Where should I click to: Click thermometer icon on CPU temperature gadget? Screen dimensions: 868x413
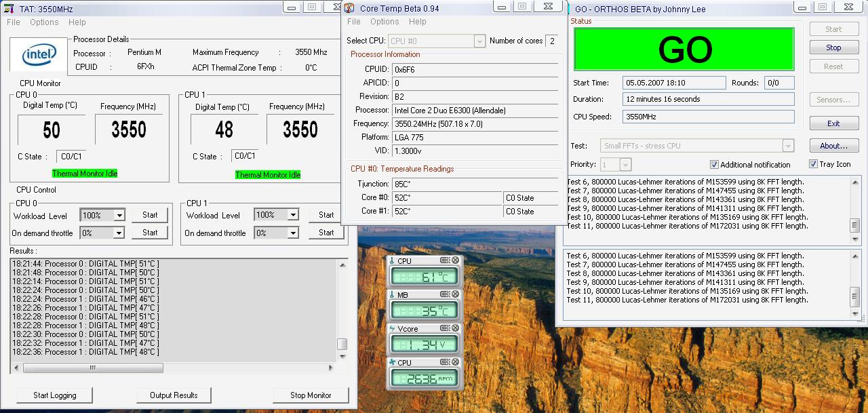[392, 261]
